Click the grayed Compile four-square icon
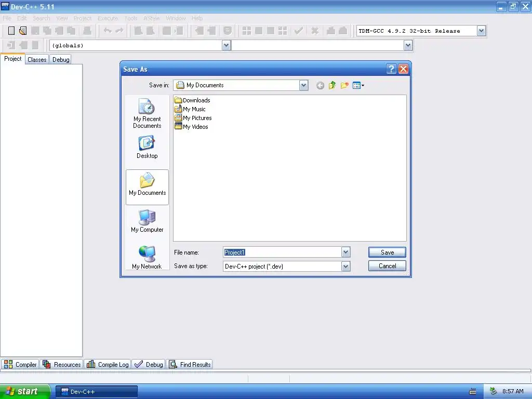This screenshot has width=532, height=399. click(247, 31)
